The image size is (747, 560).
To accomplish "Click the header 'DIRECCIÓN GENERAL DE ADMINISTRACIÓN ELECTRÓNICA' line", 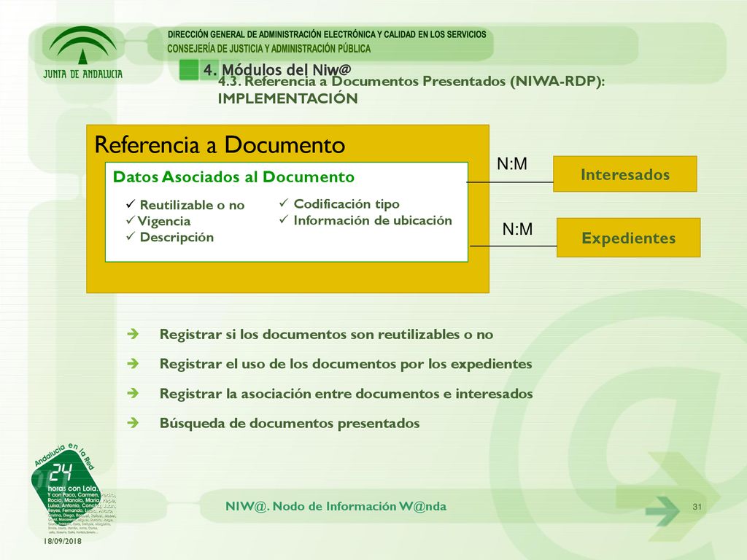I will (327, 34).
